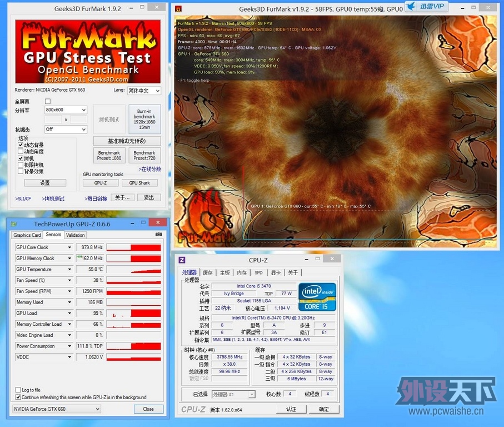
Task: Click the GPU-Z title bar app icon
Action: point(13,224)
